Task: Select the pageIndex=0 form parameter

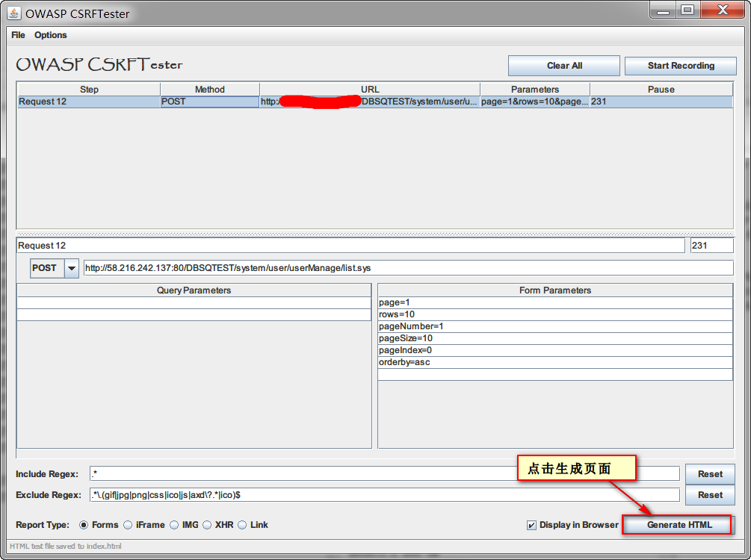Action: pos(555,350)
